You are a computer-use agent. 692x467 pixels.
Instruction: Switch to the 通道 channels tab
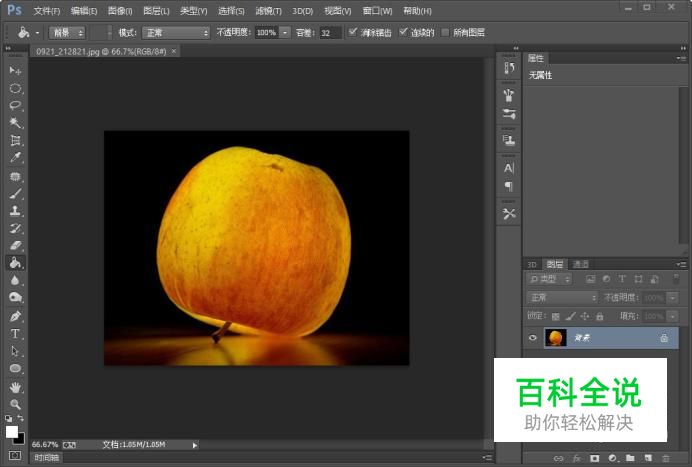[581, 264]
